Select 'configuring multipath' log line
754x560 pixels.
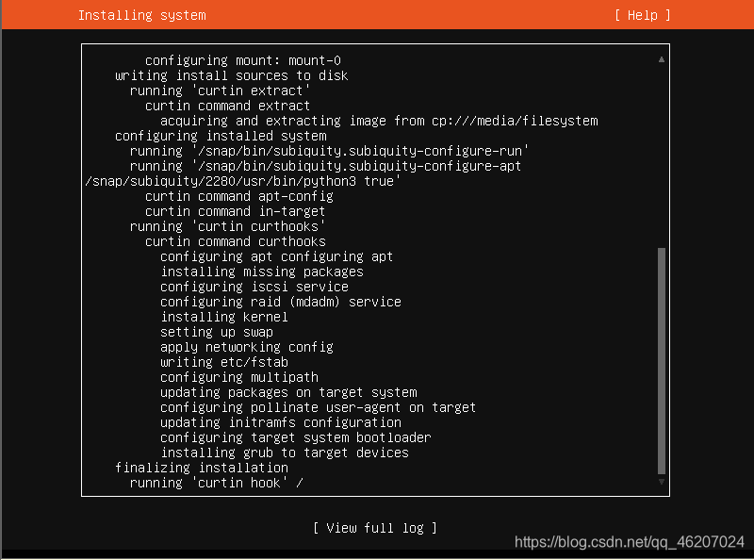[239, 378]
